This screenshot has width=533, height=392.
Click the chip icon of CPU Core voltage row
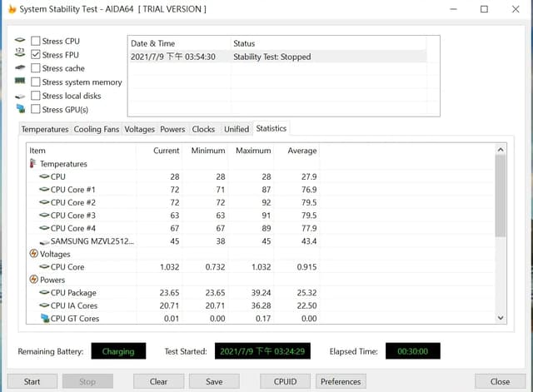44,266
